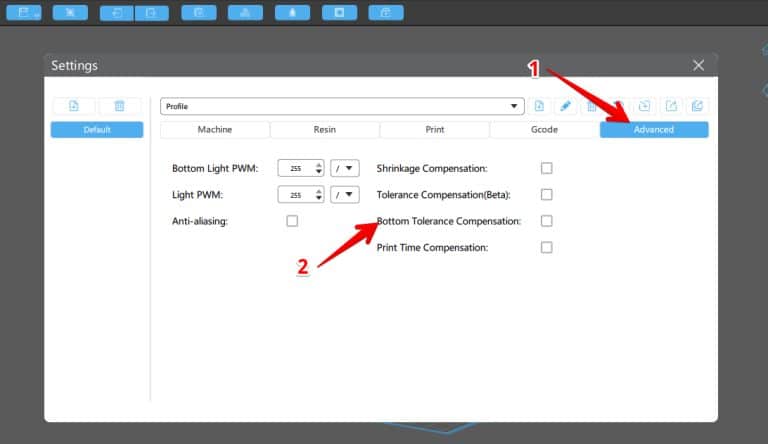Tick the Shrinkage Compensation checkbox
768x444 pixels.
(x=547, y=168)
